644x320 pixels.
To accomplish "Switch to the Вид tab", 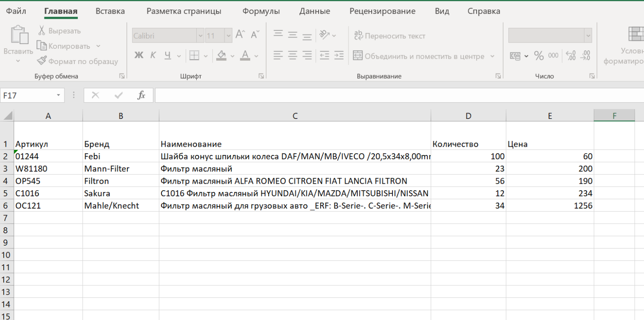I will pyautogui.click(x=442, y=11).
